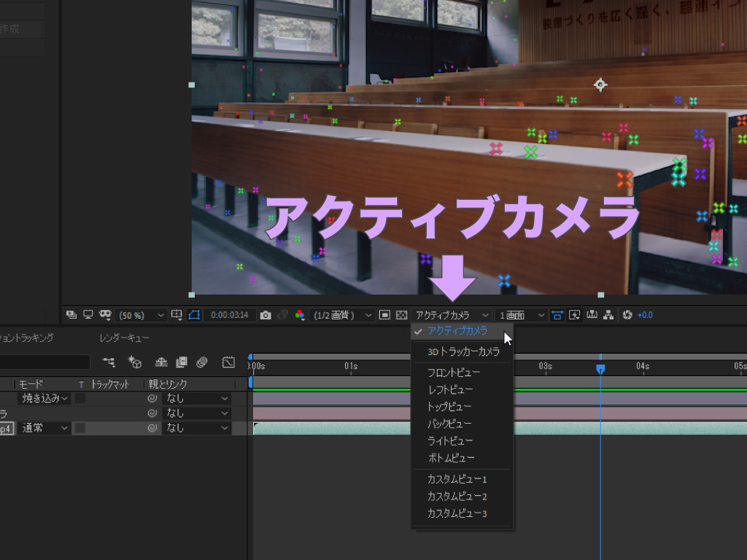
Task: Click the blue playhead in the timeline ruler
Action: coord(600,370)
